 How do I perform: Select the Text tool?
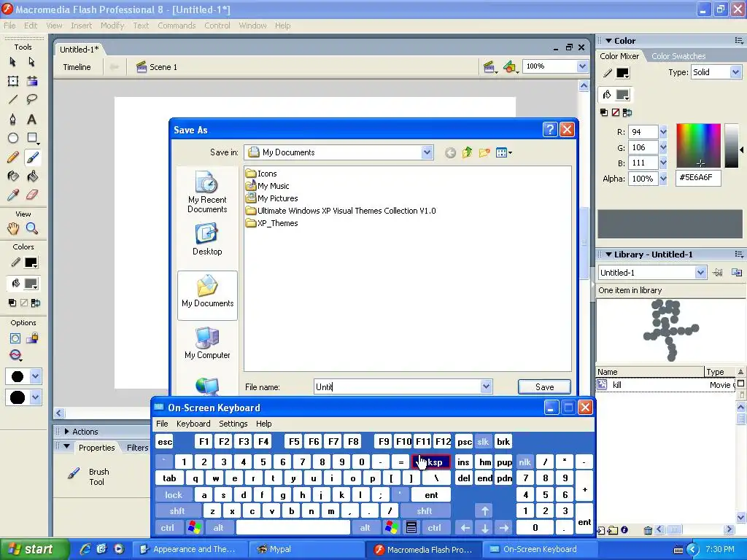coord(32,119)
